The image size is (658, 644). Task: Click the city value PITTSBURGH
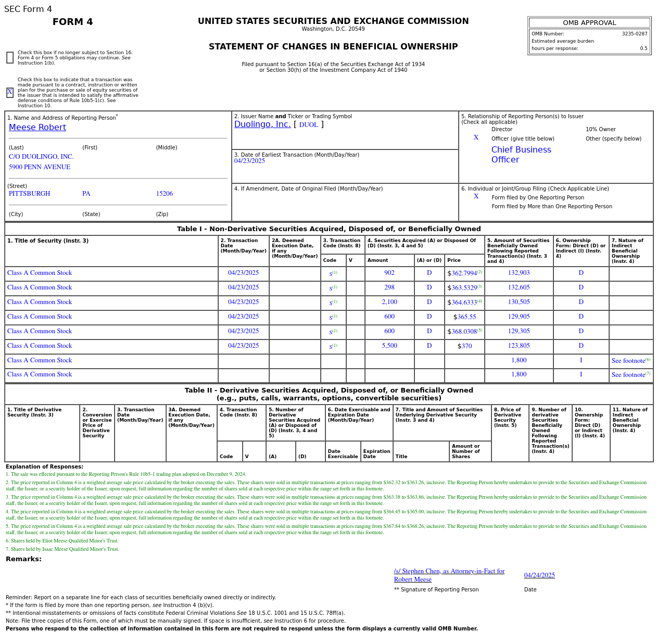click(30, 194)
